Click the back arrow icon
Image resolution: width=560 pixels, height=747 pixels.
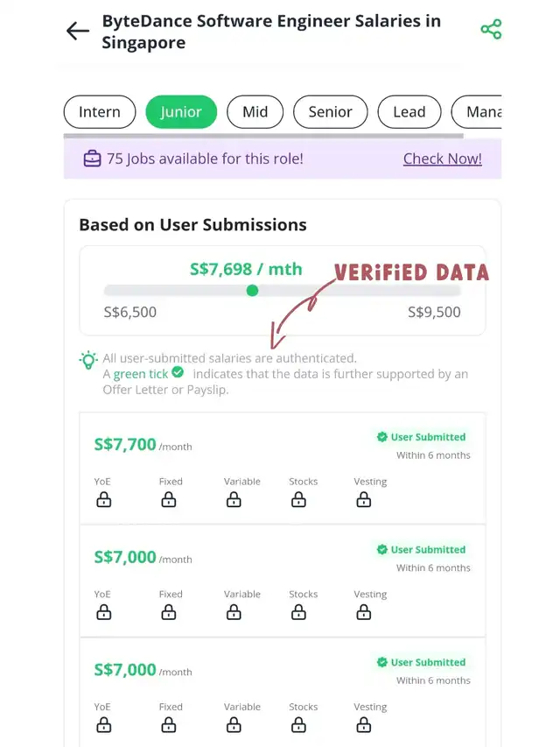[78, 32]
